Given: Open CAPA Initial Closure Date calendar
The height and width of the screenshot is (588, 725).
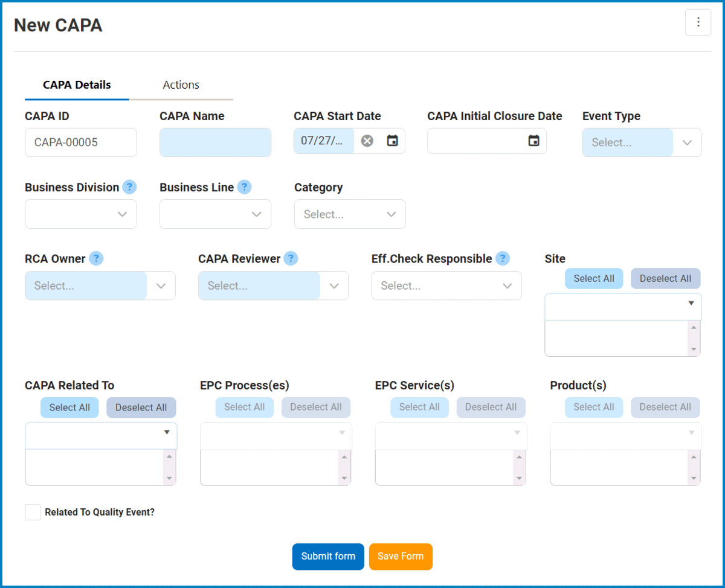Looking at the screenshot, I should 533,141.
